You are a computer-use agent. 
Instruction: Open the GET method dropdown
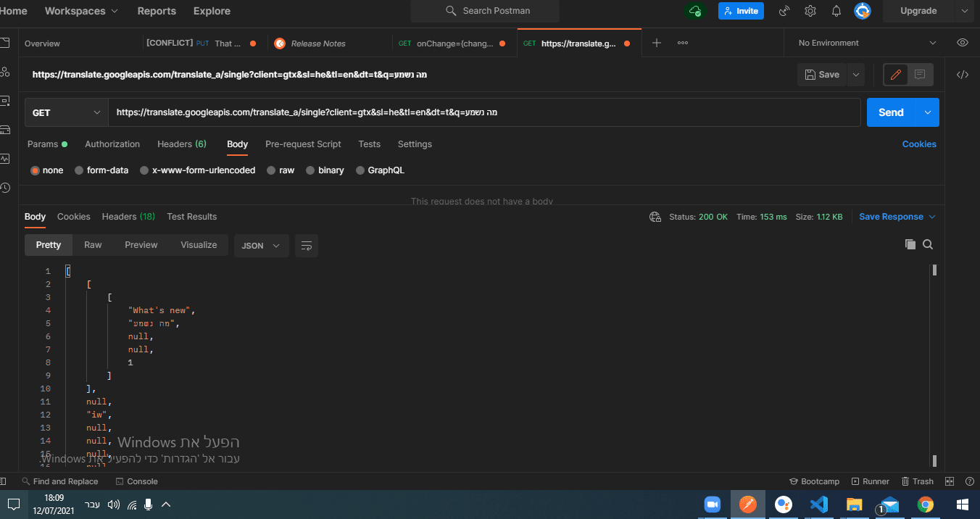tap(67, 112)
